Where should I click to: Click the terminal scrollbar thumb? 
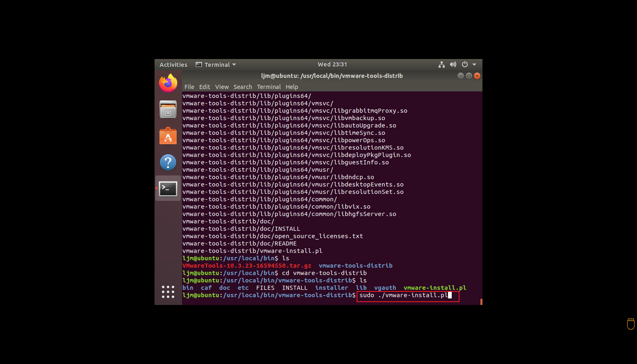[x=481, y=302]
